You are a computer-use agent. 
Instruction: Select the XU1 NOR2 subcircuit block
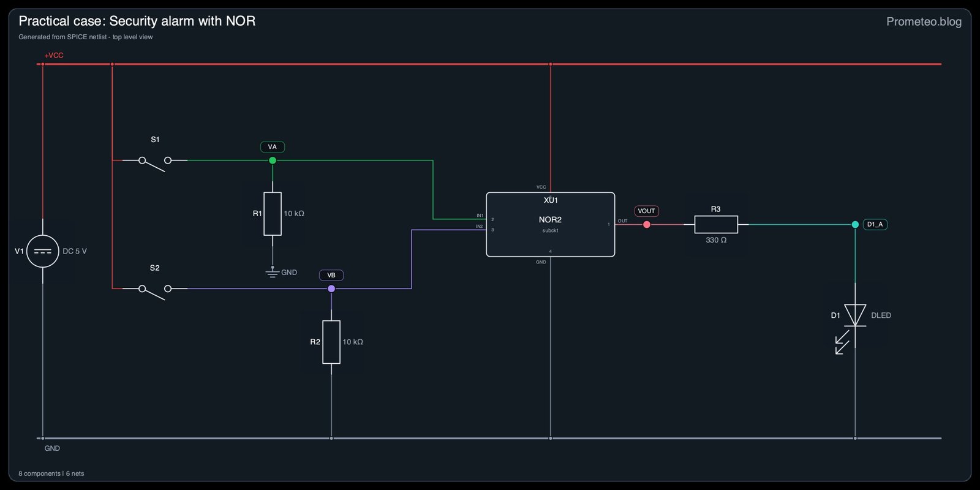[x=550, y=225]
